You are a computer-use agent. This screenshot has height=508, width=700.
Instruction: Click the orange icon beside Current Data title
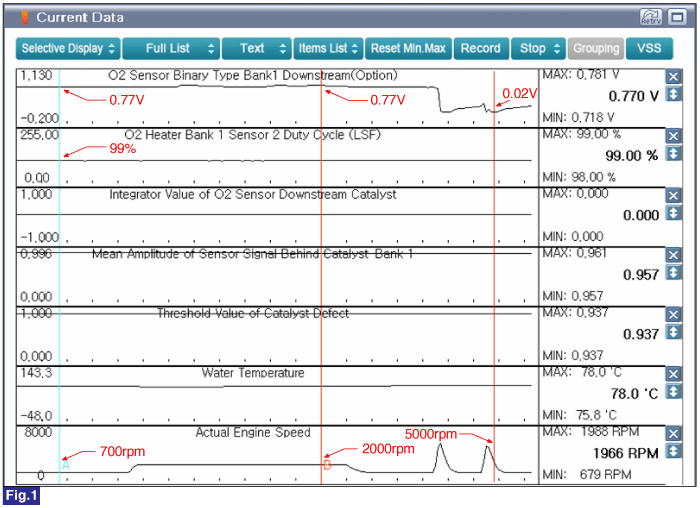click(25, 17)
